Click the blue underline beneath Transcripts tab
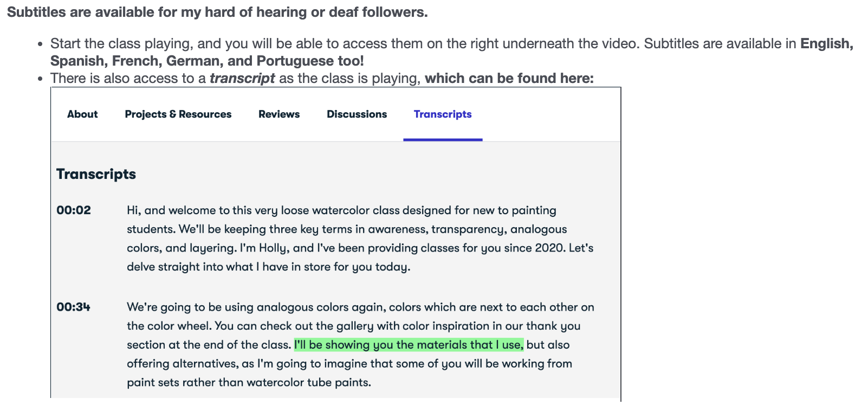 [x=442, y=140]
